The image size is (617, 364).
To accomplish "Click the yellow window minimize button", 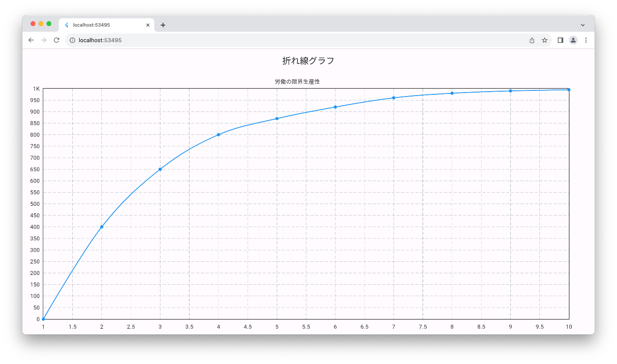I will pos(41,24).
